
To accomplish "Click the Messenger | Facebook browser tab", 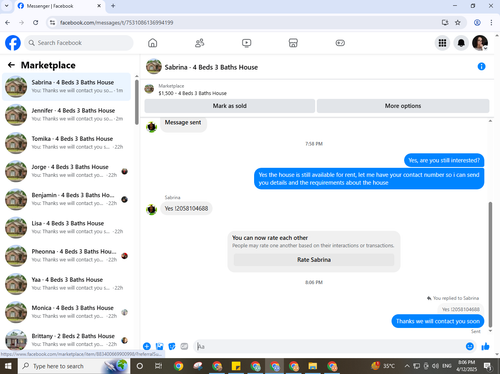I will click(59, 6).
